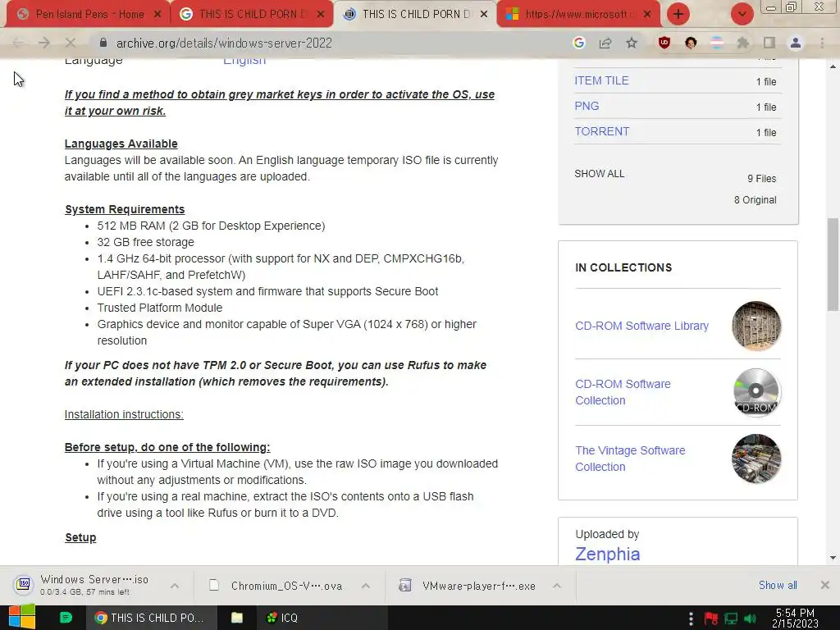
Task: Open the tab search dropdown arrow
Action: [742, 14]
